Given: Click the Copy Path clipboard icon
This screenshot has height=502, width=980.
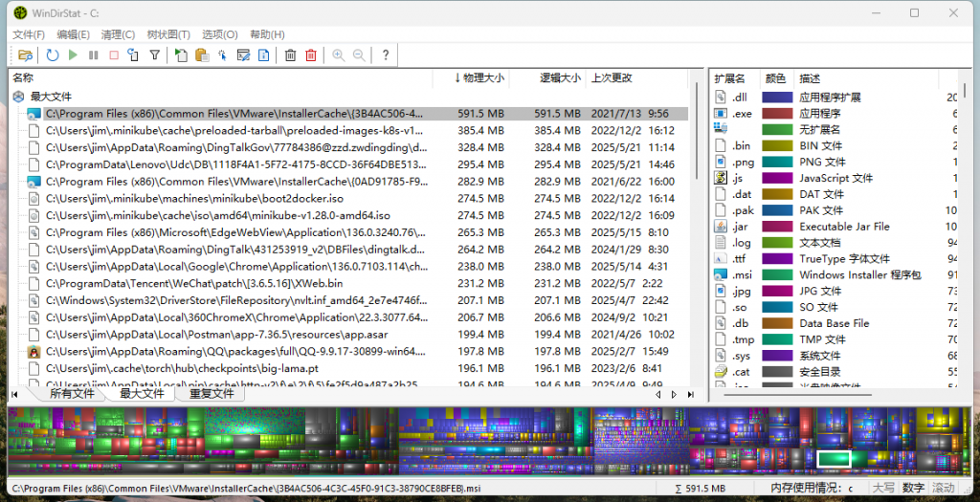Looking at the screenshot, I should pos(202,55).
